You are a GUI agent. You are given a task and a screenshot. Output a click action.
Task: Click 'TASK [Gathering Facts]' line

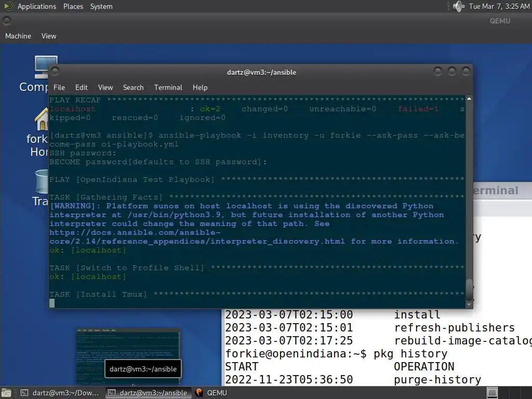click(x=257, y=197)
